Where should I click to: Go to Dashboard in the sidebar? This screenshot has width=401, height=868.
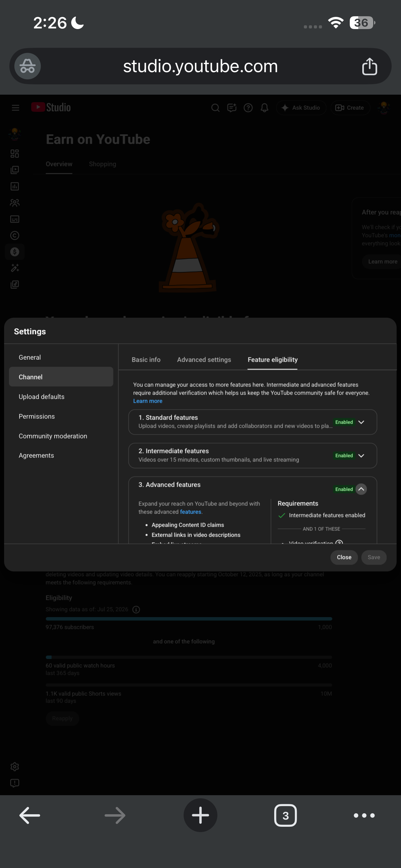[x=15, y=154]
